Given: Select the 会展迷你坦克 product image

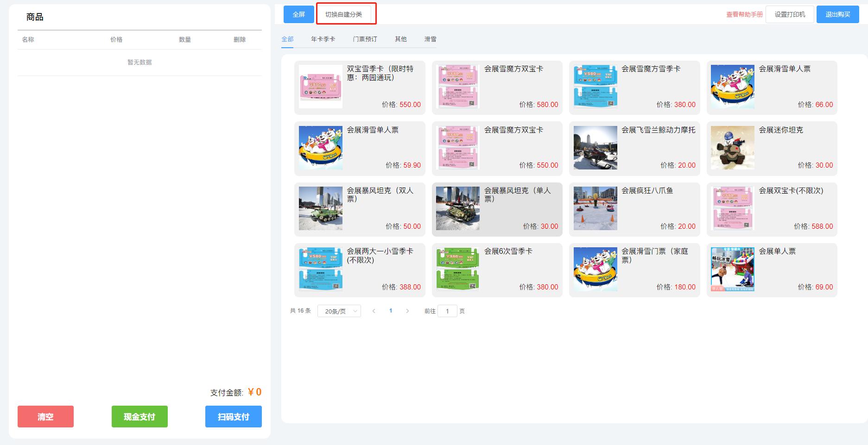Looking at the screenshot, I should tap(732, 148).
